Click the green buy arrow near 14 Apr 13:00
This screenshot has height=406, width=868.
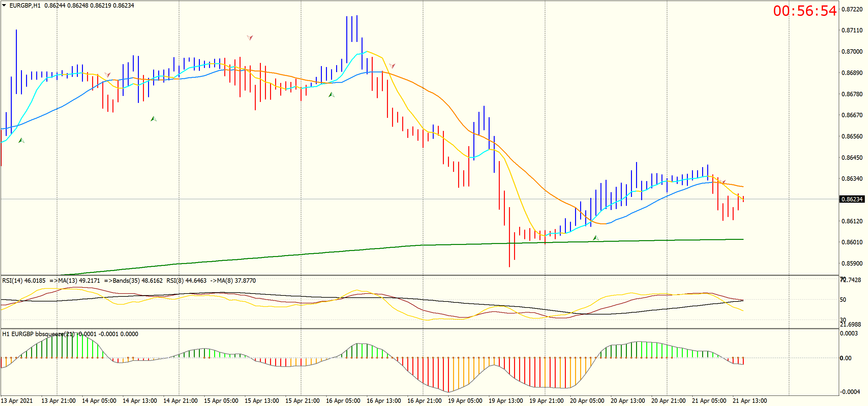[x=153, y=118]
